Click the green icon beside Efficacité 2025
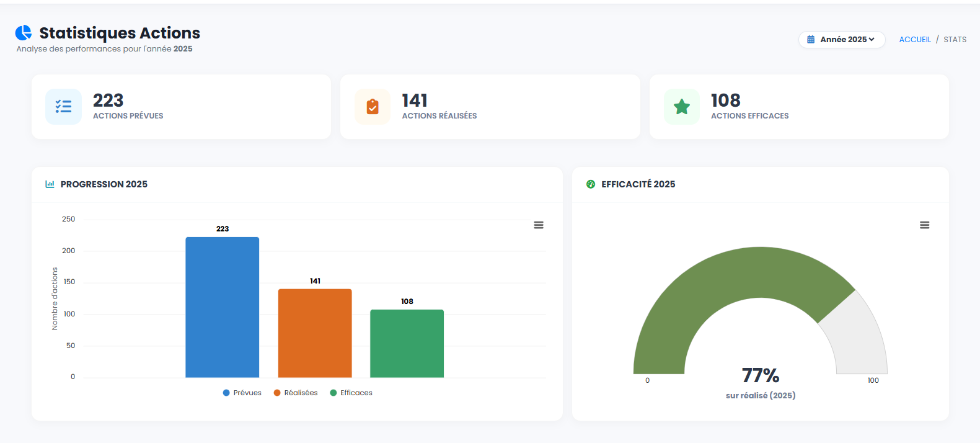 tap(591, 184)
